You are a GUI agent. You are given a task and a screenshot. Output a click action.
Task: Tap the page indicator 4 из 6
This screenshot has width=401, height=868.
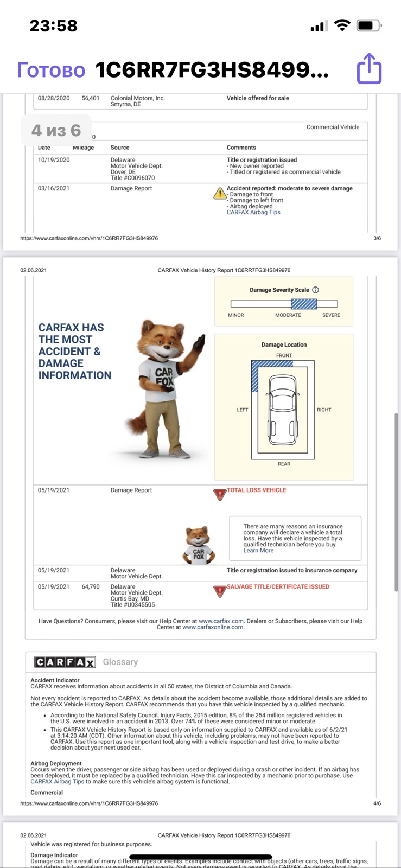click(x=56, y=130)
